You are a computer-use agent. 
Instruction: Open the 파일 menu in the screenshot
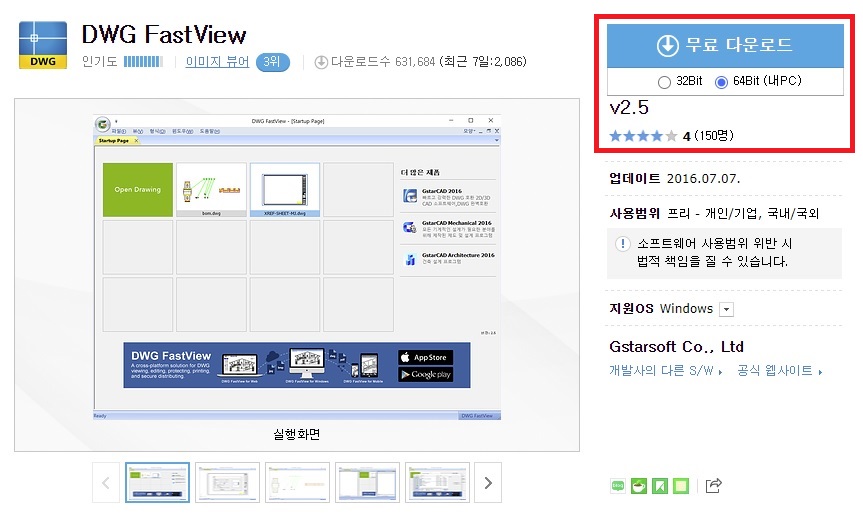(x=119, y=131)
